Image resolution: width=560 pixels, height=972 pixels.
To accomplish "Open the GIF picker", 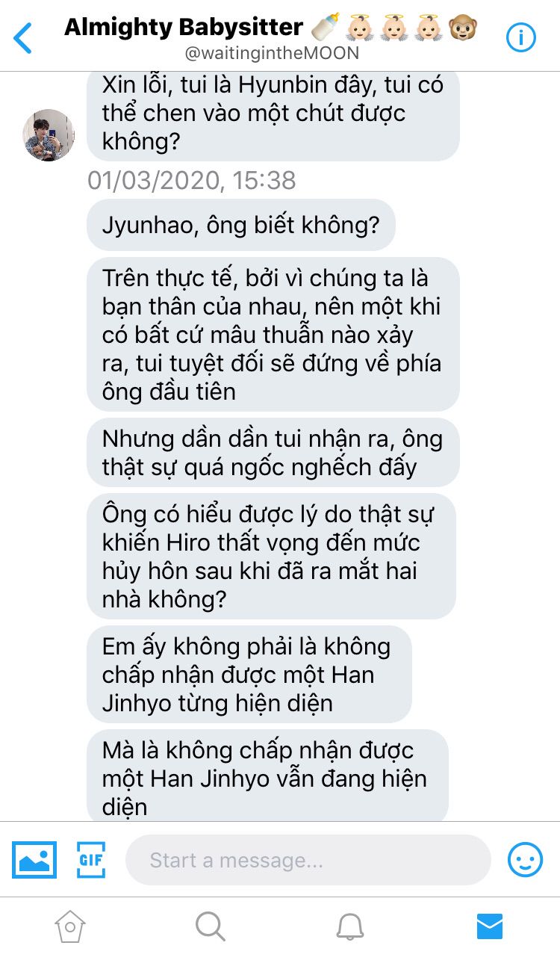I will point(91,860).
